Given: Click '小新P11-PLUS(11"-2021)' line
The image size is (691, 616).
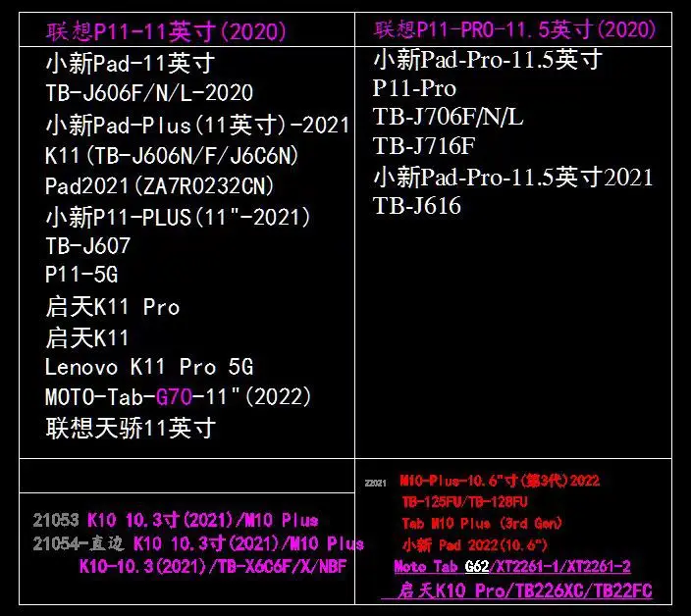Looking at the screenshot, I should (x=178, y=217).
